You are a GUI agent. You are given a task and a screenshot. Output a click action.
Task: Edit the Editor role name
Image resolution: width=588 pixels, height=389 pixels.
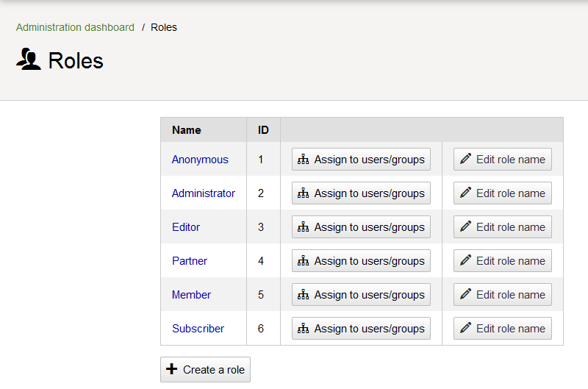[503, 227]
